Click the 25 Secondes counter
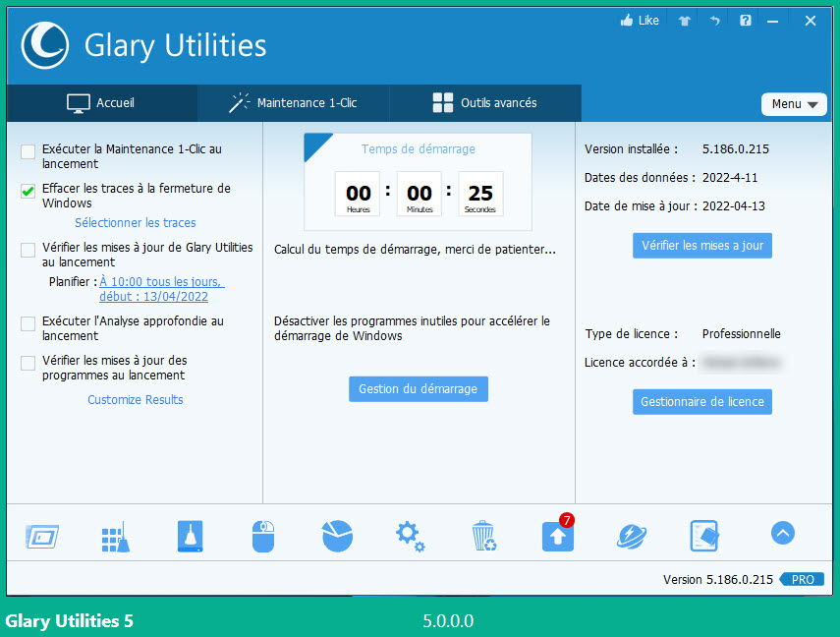 point(480,194)
